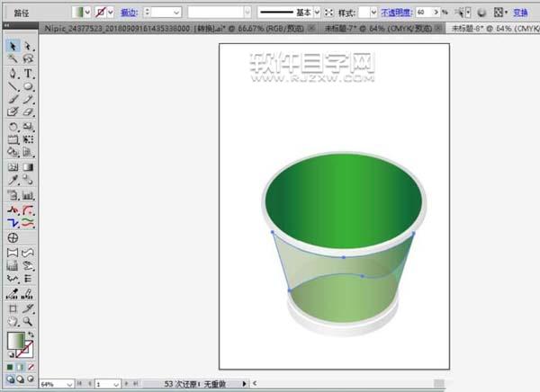Expand the opacity value arrow
Viewport: 540px width, 392px height.
(436, 13)
